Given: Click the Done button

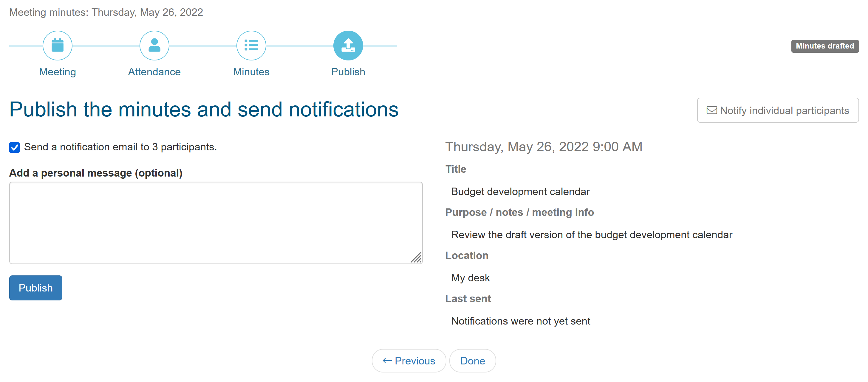Looking at the screenshot, I should tap(472, 361).
